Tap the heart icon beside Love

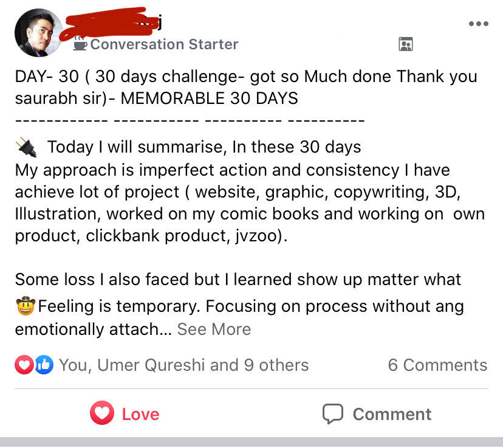[102, 413]
